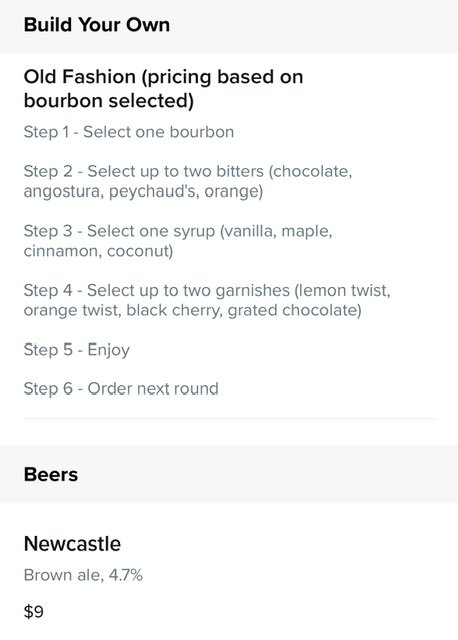This screenshot has height=640, width=458.
Task: Tap the Step 3 syrup instruction line
Action: [178, 241]
